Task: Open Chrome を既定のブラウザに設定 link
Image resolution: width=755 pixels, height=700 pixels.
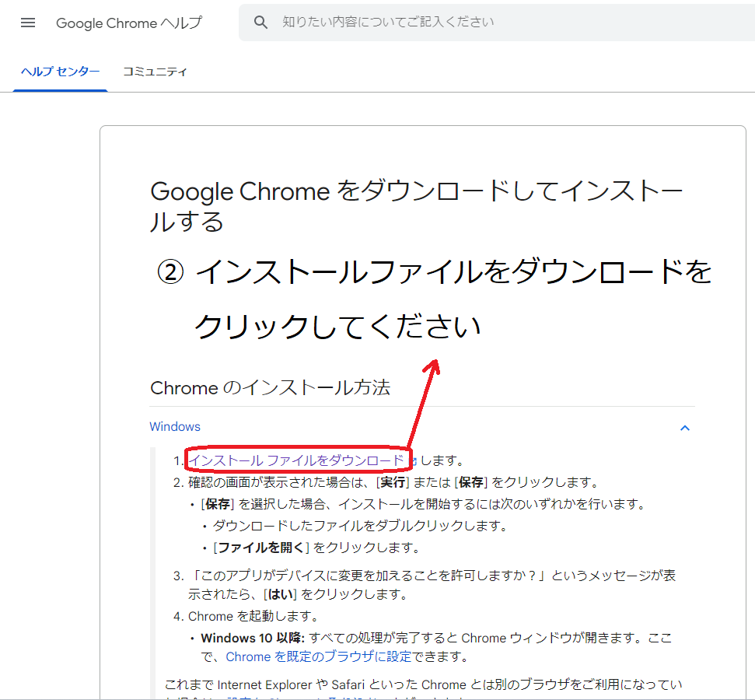Action: [318, 656]
